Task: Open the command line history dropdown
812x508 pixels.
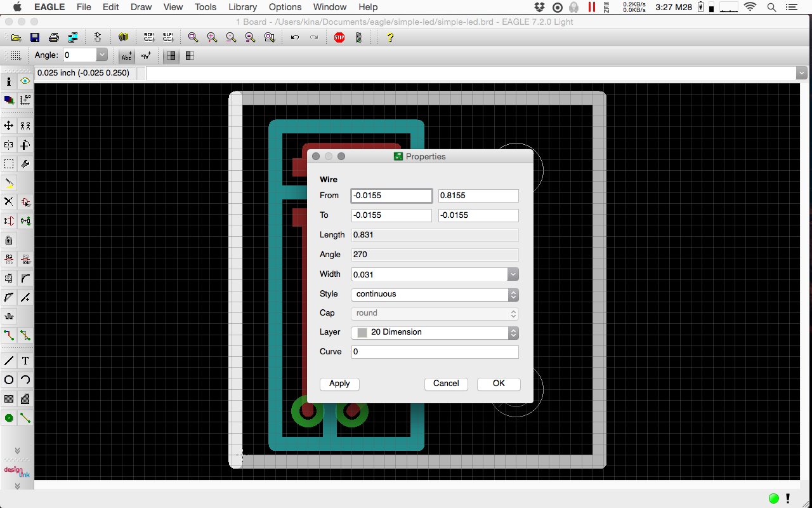Action: coord(802,73)
